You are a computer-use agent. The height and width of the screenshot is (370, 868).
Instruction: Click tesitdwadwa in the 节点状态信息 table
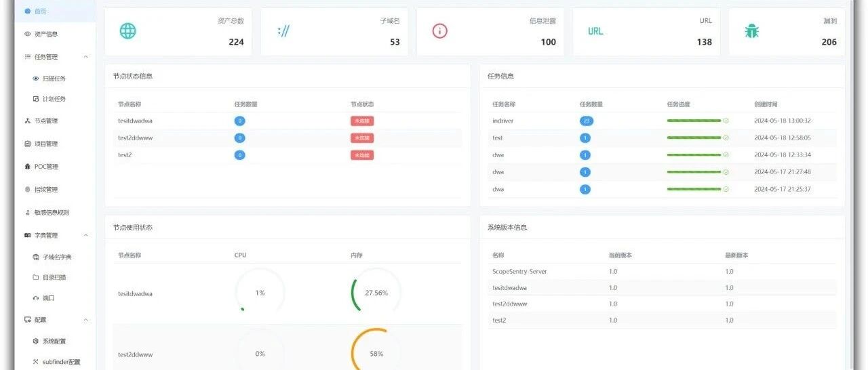click(136, 121)
